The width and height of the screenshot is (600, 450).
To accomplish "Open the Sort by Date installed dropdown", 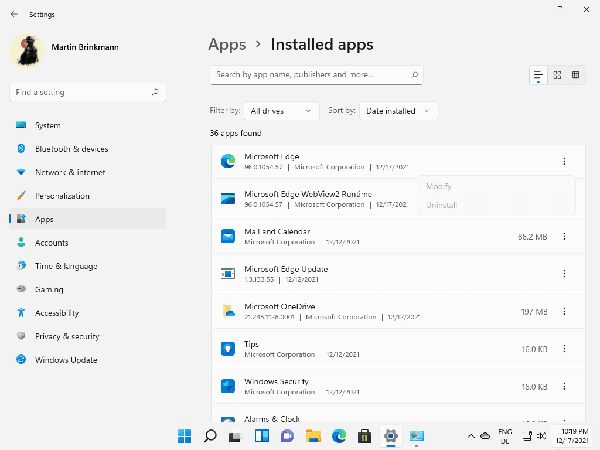I will pos(398,111).
